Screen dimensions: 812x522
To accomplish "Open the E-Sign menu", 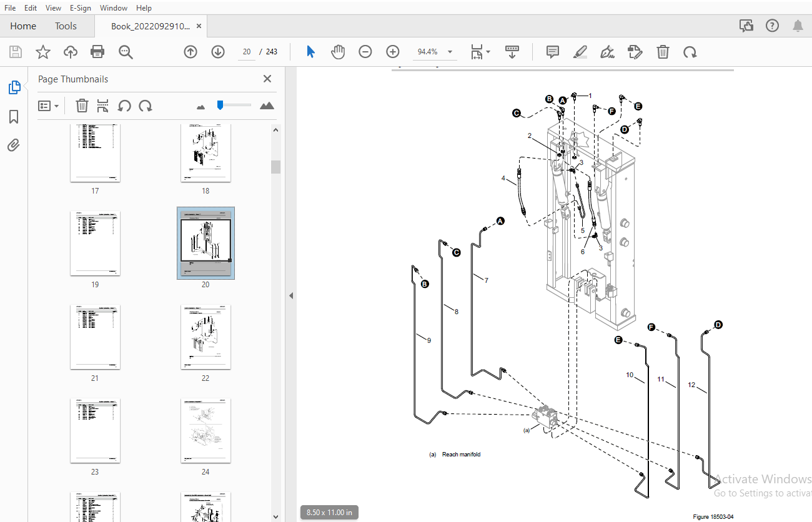I will [81, 7].
